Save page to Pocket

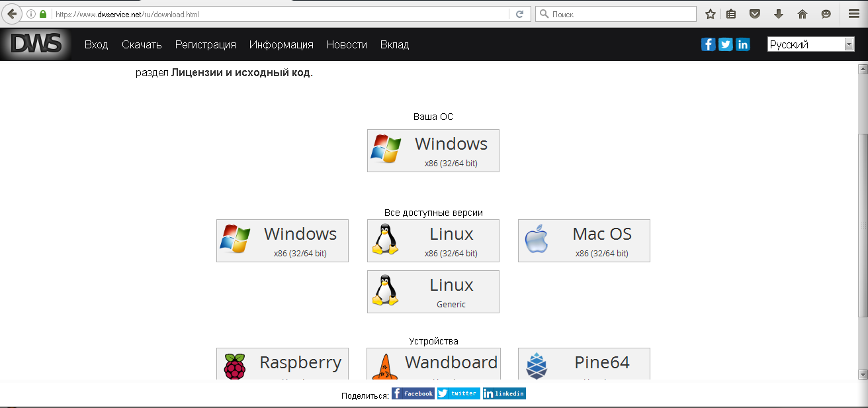755,14
